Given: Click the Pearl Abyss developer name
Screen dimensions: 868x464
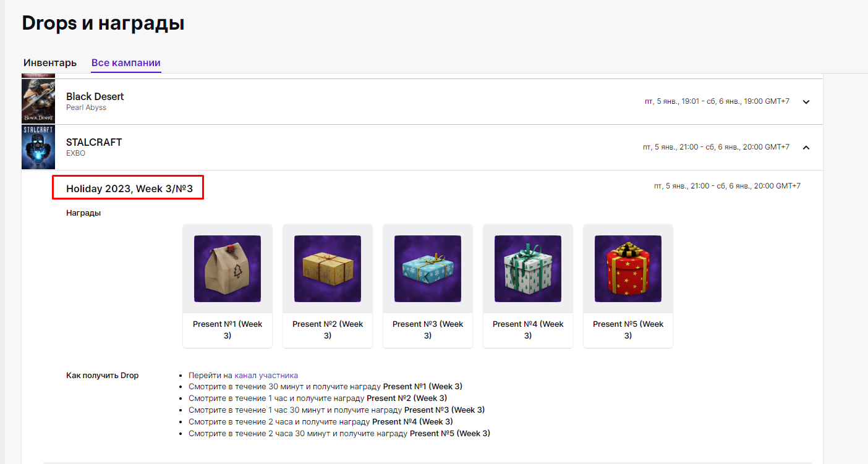Looking at the screenshot, I should 86,108.
